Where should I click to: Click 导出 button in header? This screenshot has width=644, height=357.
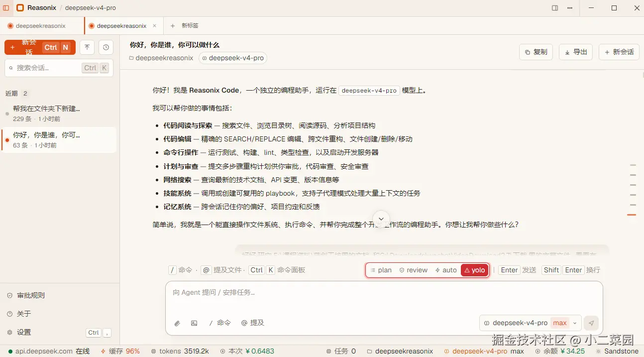tap(576, 52)
